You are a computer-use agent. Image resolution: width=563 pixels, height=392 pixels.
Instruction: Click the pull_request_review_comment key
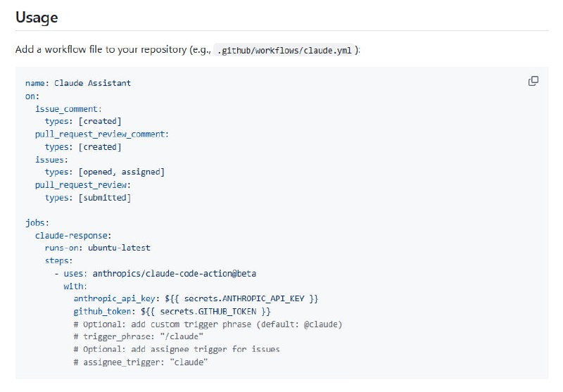pos(101,134)
